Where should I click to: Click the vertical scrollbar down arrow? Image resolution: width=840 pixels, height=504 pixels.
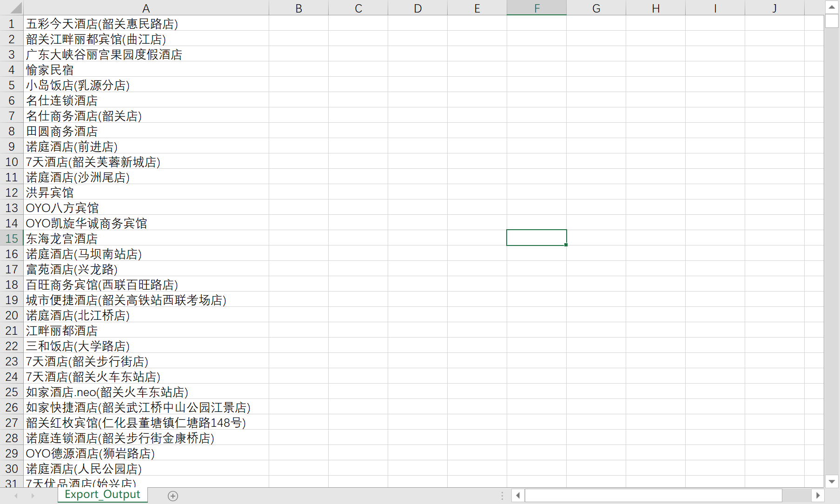pos(832,482)
